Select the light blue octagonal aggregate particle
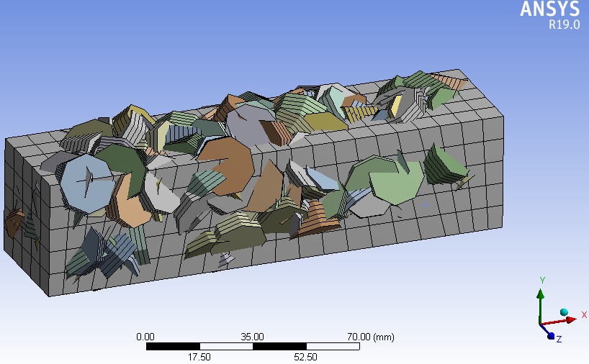The width and height of the screenshot is (589, 364). [87, 183]
